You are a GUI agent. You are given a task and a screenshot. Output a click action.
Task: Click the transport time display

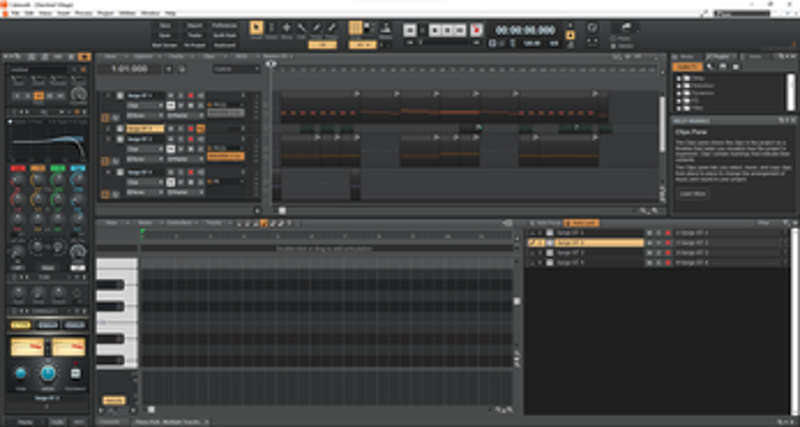525,30
